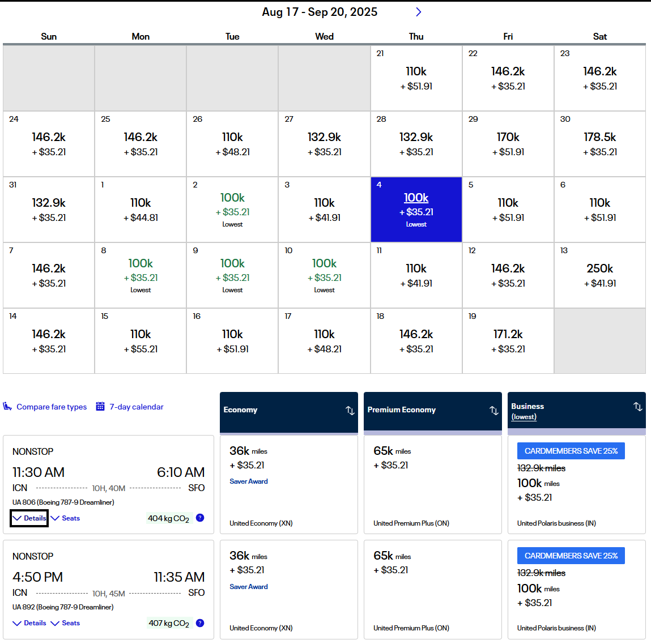This screenshot has width=651, height=644.
Task: Select September 17 with 110k + $48.21
Action: click(x=324, y=341)
